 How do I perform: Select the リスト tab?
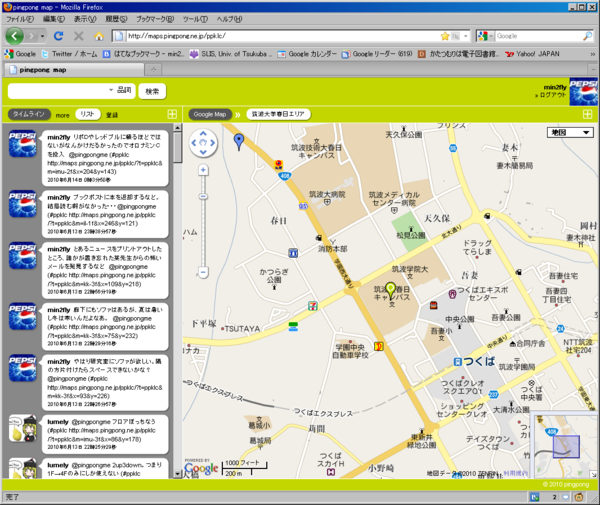coord(88,114)
